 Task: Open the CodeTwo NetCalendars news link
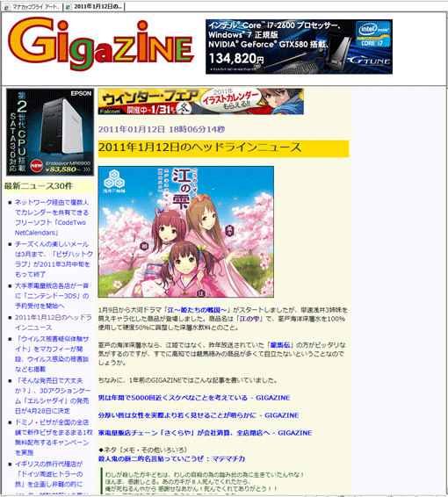pyautogui.click(x=52, y=218)
